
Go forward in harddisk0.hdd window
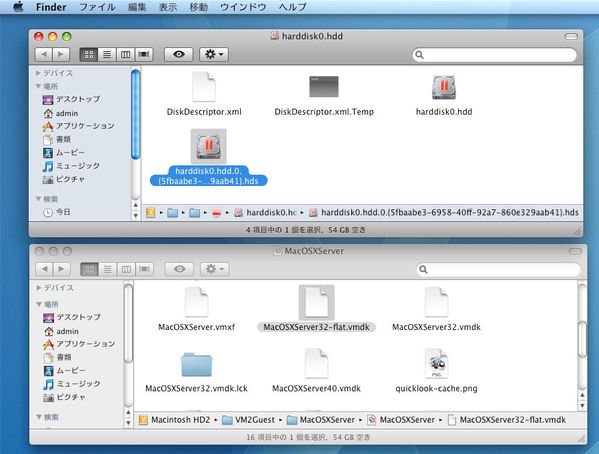pyautogui.click(x=61, y=54)
